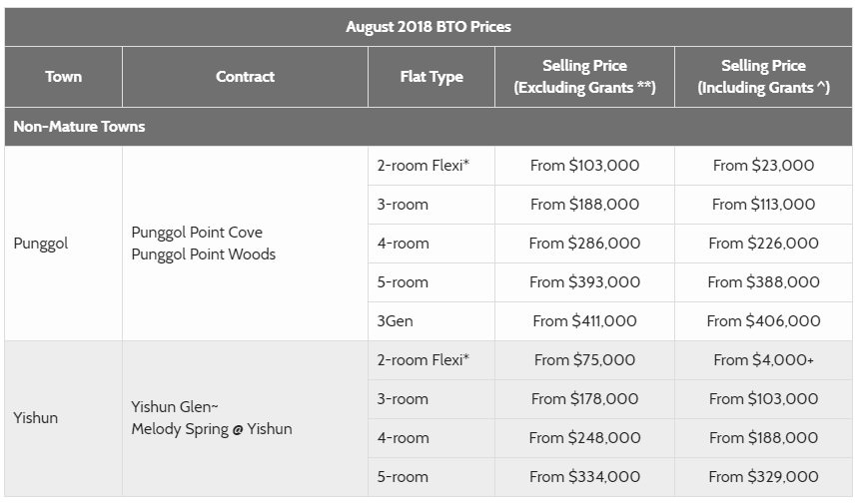Image resolution: width=857 pixels, height=504 pixels.
Task: Click the Punggol town cell
Action: [41, 244]
